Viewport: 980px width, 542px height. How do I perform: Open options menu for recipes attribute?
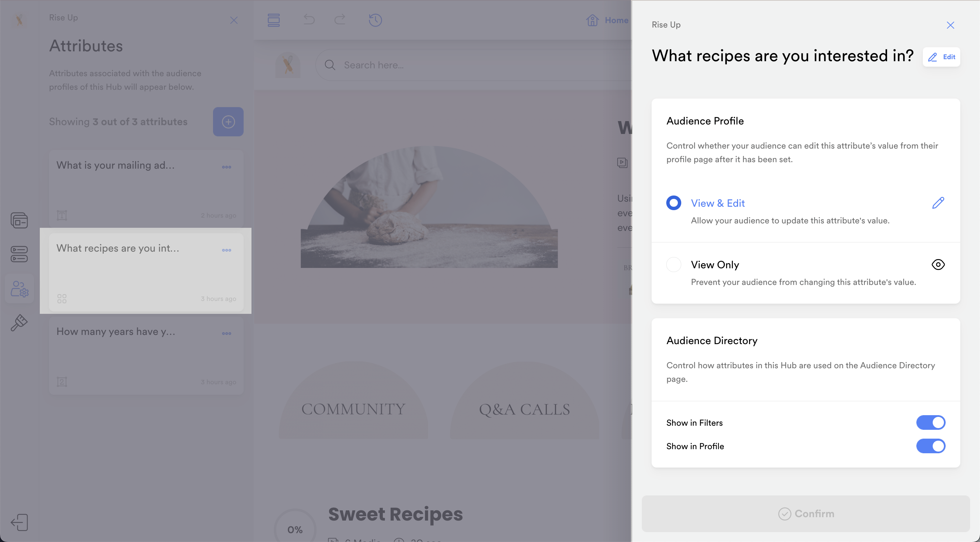pos(226,250)
